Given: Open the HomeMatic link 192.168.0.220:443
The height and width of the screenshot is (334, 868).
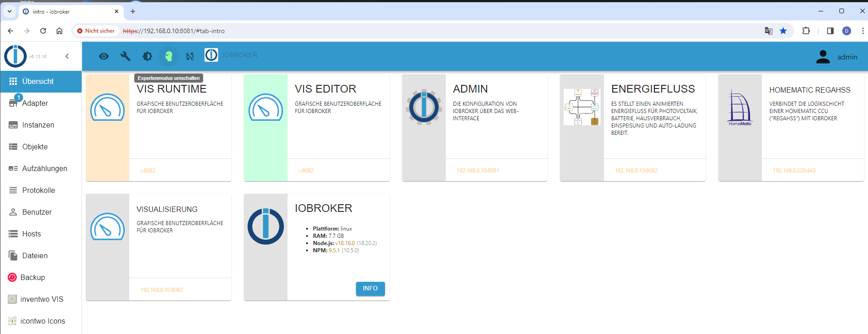Looking at the screenshot, I should click(x=794, y=171).
